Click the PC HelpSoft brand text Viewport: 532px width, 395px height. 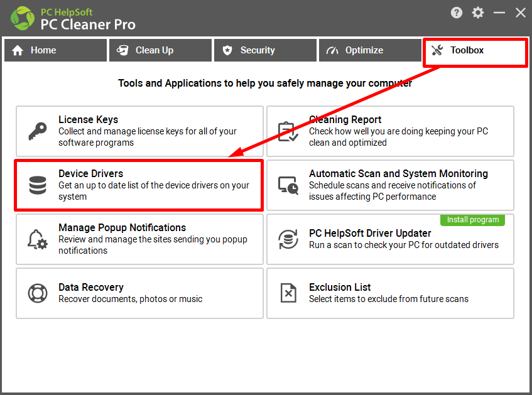67,12
